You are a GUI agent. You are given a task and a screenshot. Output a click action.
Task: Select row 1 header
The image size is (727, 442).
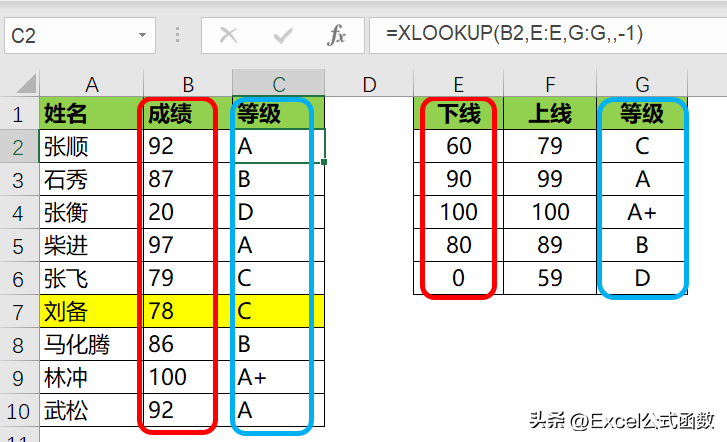pyautogui.click(x=19, y=113)
